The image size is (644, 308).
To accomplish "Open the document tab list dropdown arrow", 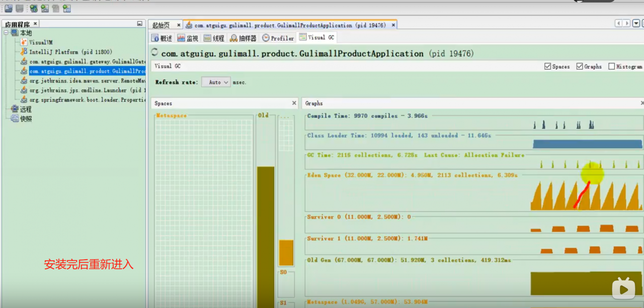I will (636, 24).
